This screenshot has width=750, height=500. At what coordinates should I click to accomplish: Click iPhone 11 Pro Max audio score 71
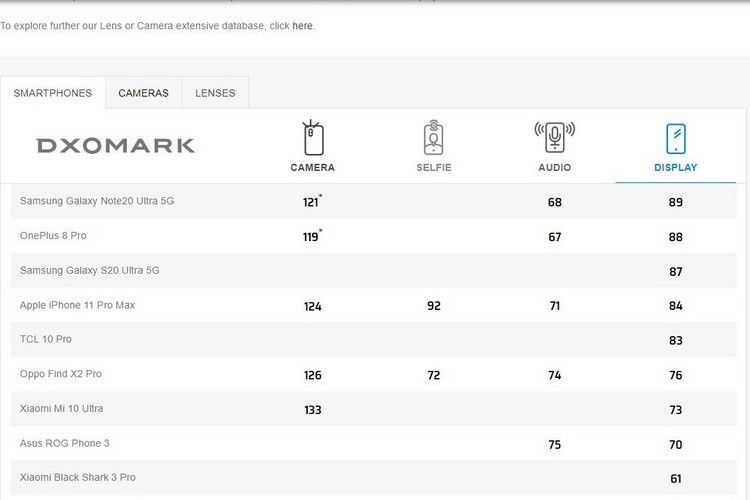555,306
